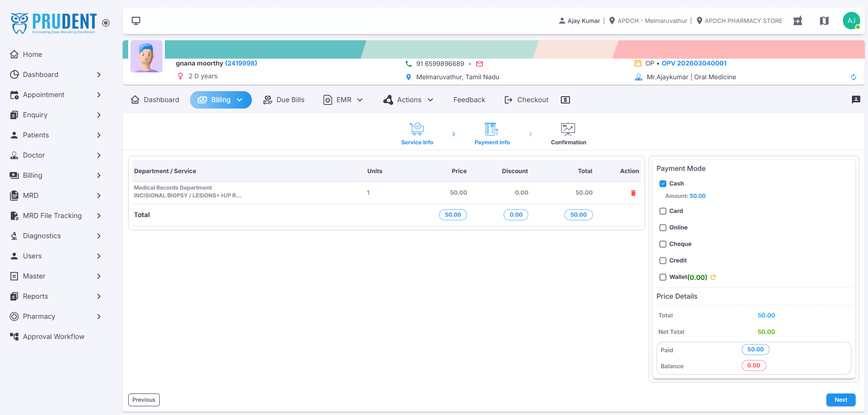Open the Due Bills tab
Viewport: 868px width, 415px height.
(284, 100)
